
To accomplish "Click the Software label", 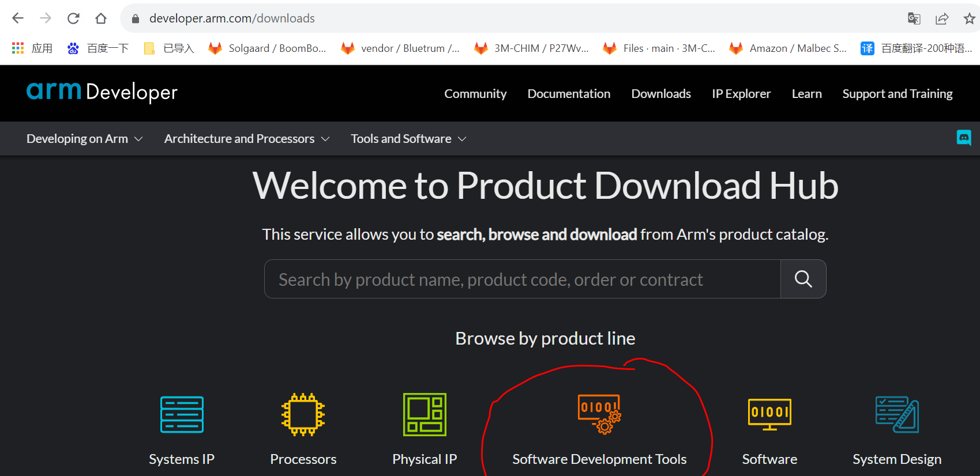I will coord(769,459).
